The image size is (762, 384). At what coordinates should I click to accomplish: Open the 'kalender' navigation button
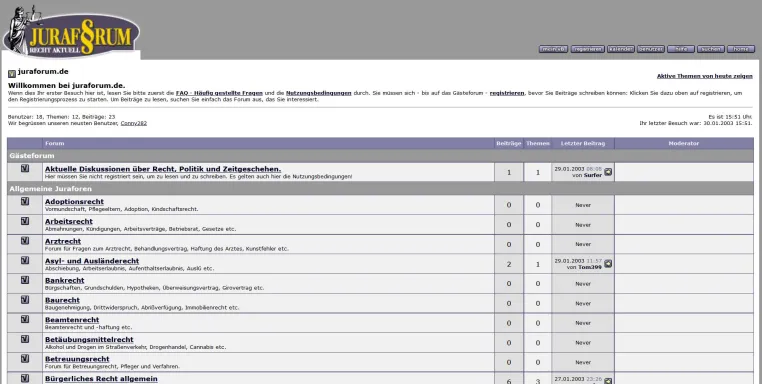click(621, 49)
